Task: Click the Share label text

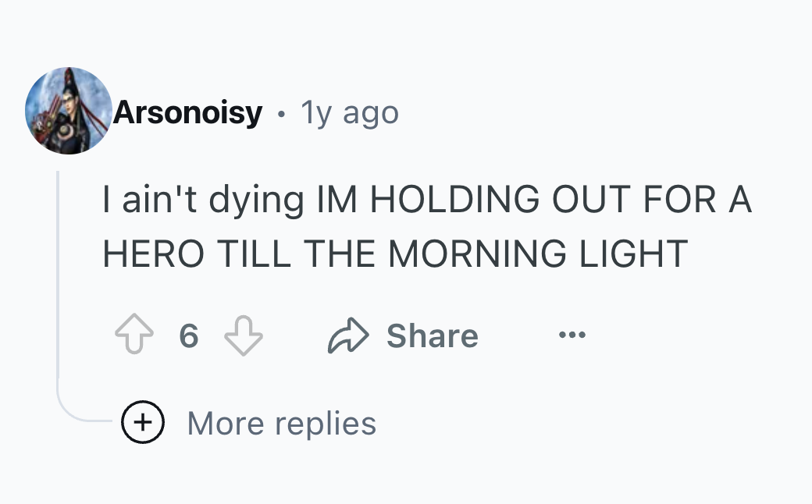Action: (433, 335)
